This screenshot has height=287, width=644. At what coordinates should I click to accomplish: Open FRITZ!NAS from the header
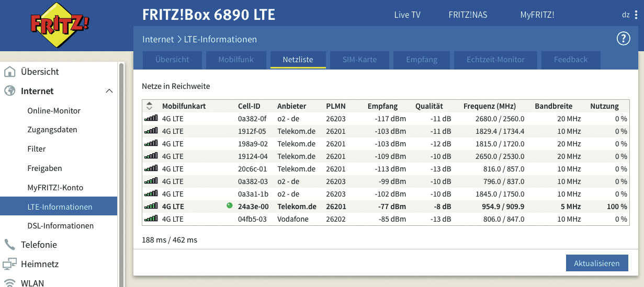point(468,15)
